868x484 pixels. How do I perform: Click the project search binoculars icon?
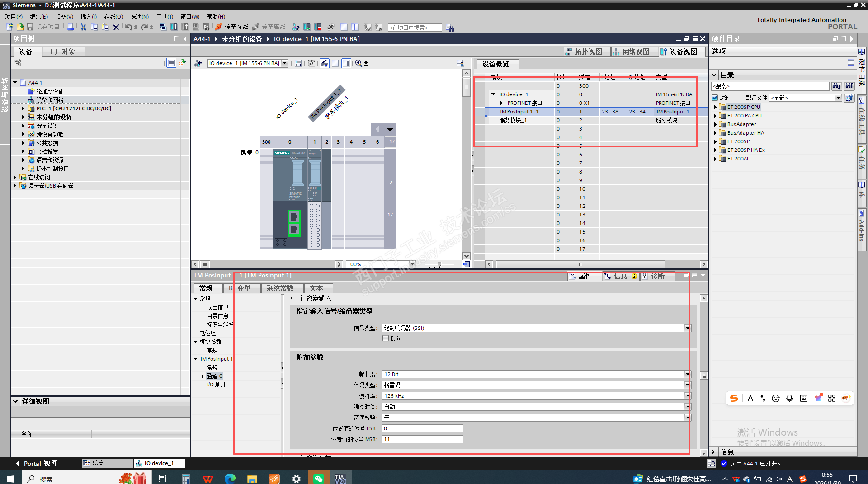pos(450,28)
